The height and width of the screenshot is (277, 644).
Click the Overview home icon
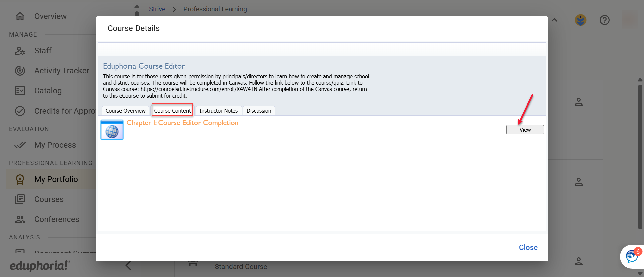20,16
